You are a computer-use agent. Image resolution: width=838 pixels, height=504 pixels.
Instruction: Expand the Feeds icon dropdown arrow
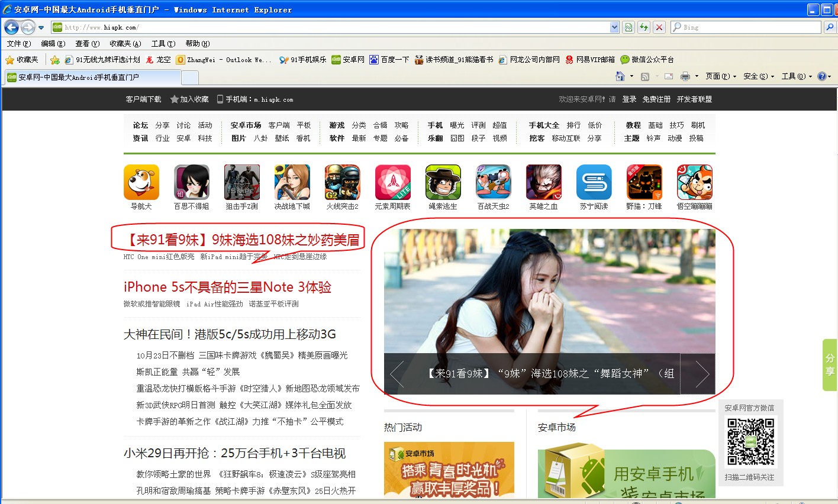click(656, 76)
